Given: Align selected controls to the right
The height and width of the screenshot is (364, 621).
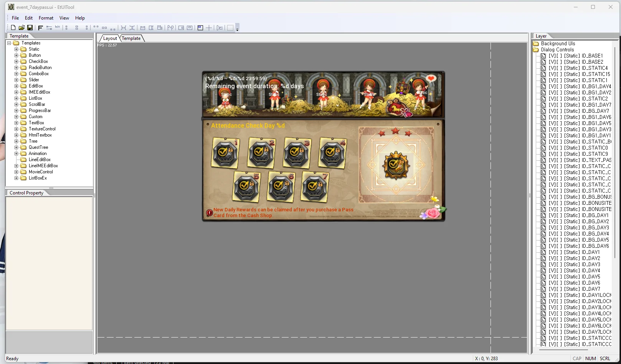Looking at the screenshot, I should (x=87, y=28).
